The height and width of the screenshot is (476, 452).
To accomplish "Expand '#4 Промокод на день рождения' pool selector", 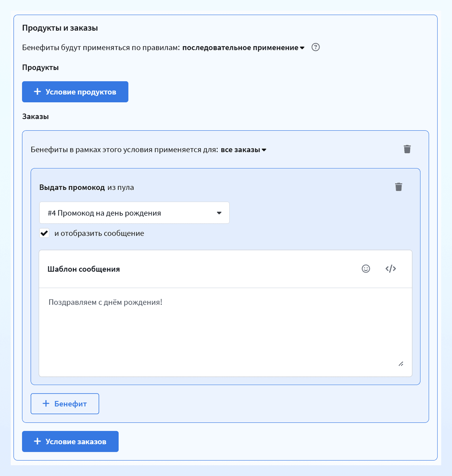I will [134, 213].
